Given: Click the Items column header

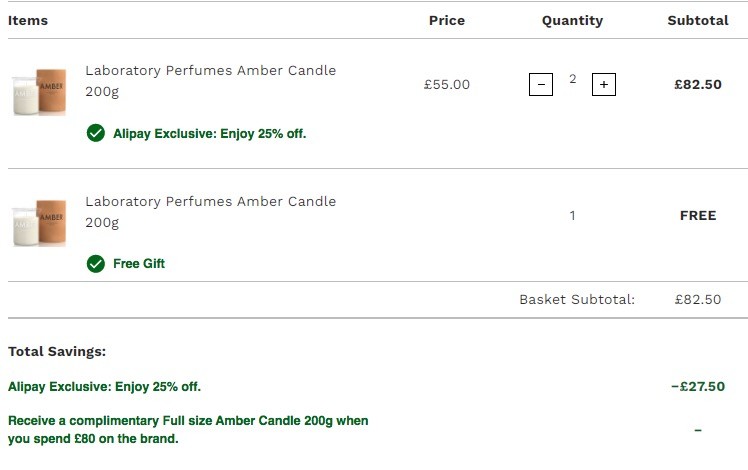Looking at the screenshot, I should click(x=28, y=21).
